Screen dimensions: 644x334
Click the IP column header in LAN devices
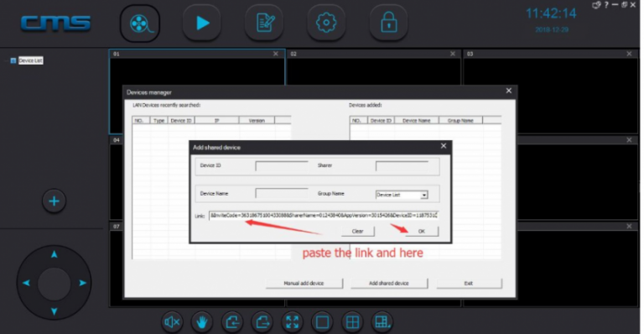tap(217, 120)
